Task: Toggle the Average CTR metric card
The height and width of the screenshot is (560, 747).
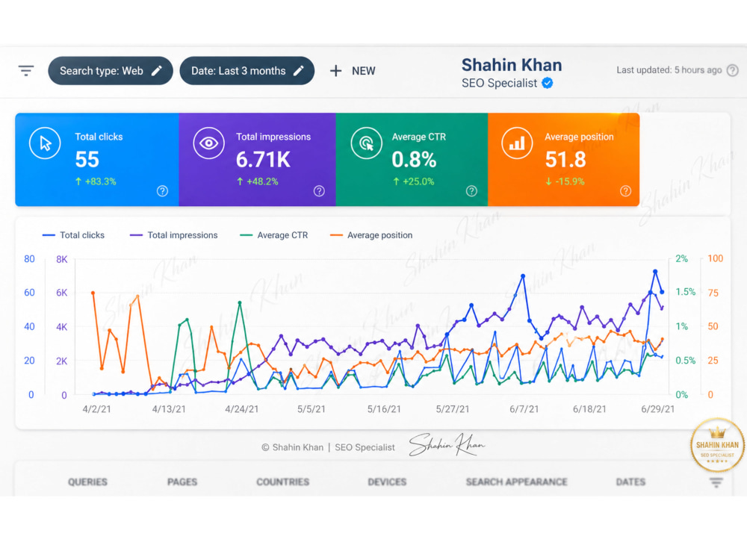Action: [412, 160]
